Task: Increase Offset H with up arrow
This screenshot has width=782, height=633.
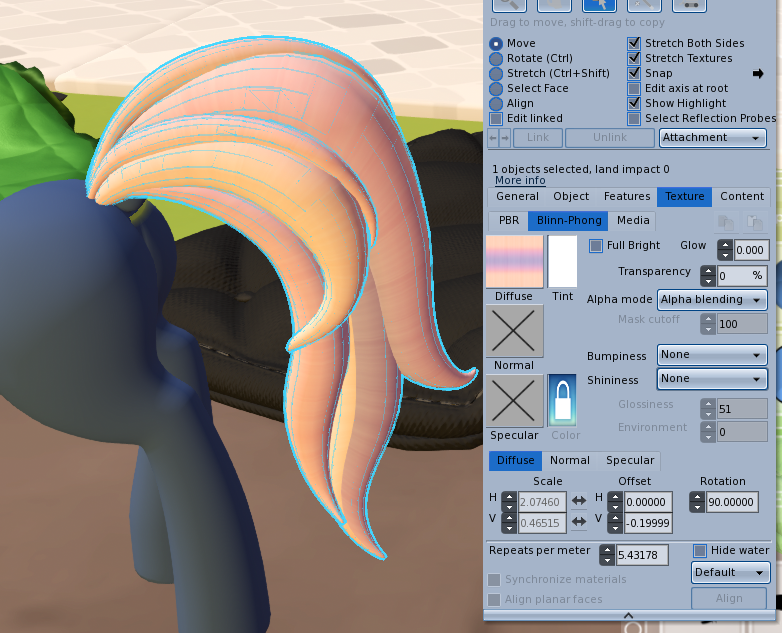Action: 615,497
